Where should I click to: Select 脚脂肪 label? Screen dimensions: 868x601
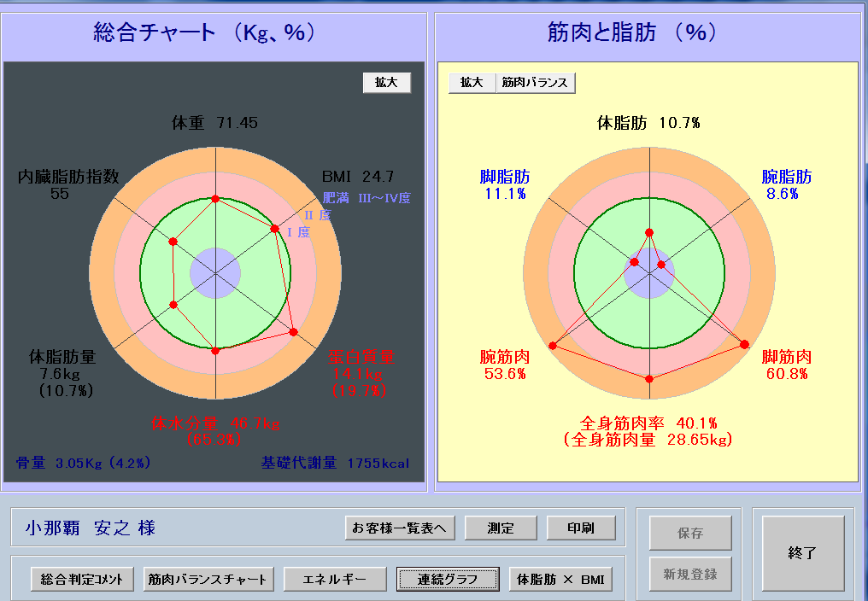point(505,177)
